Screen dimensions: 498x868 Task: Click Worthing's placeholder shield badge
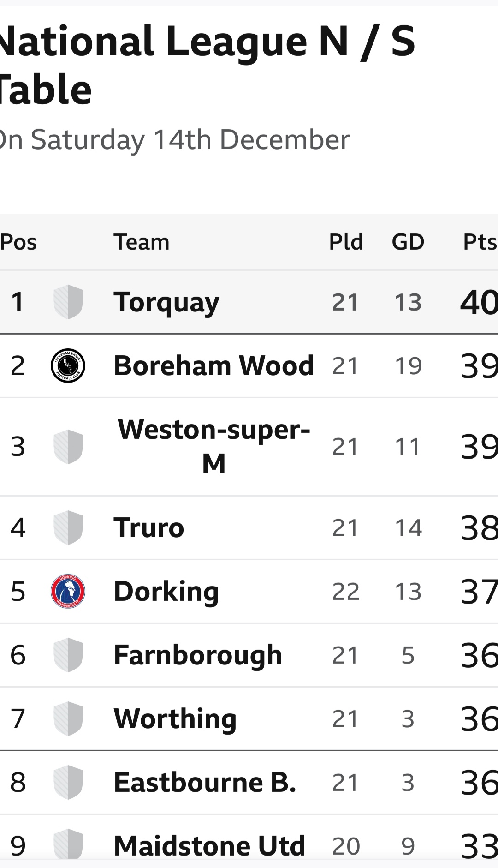pyautogui.click(x=68, y=718)
